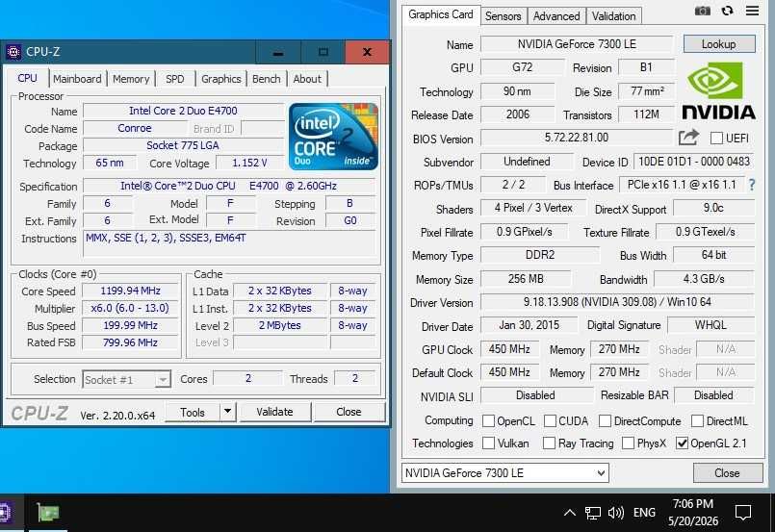
Task: Click the Specification field E4700 @ 2.60GHz
Action: point(230,187)
